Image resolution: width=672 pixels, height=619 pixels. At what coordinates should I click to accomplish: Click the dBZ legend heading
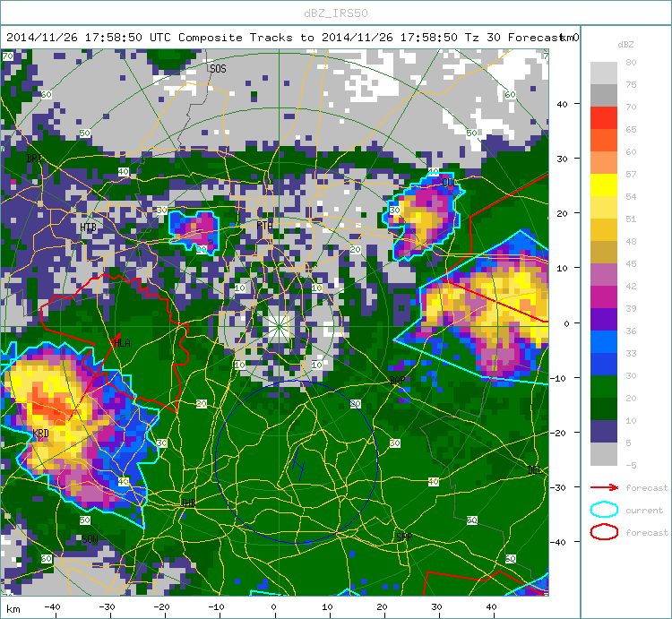(625, 45)
